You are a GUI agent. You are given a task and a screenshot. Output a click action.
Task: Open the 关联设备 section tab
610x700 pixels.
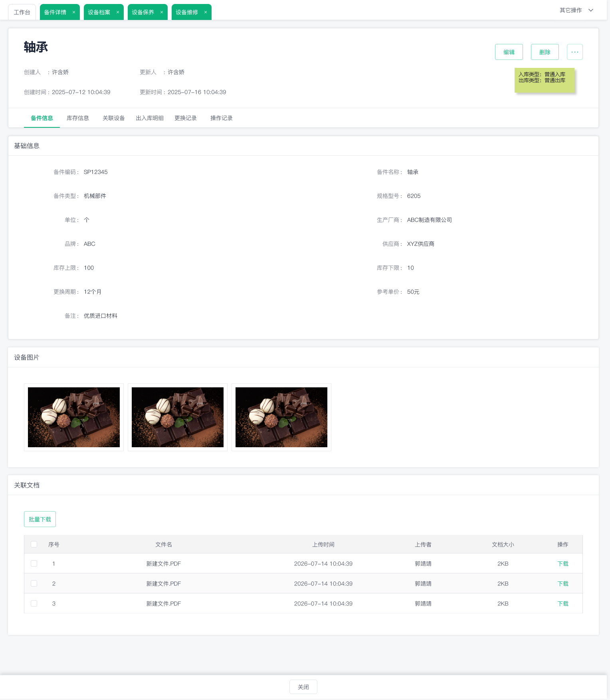(114, 118)
